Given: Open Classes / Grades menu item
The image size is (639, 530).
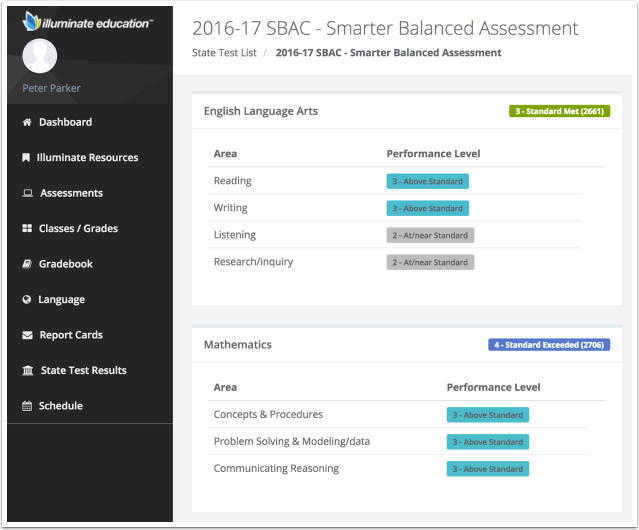Looking at the screenshot, I should pyautogui.click(x=78, y=228).
